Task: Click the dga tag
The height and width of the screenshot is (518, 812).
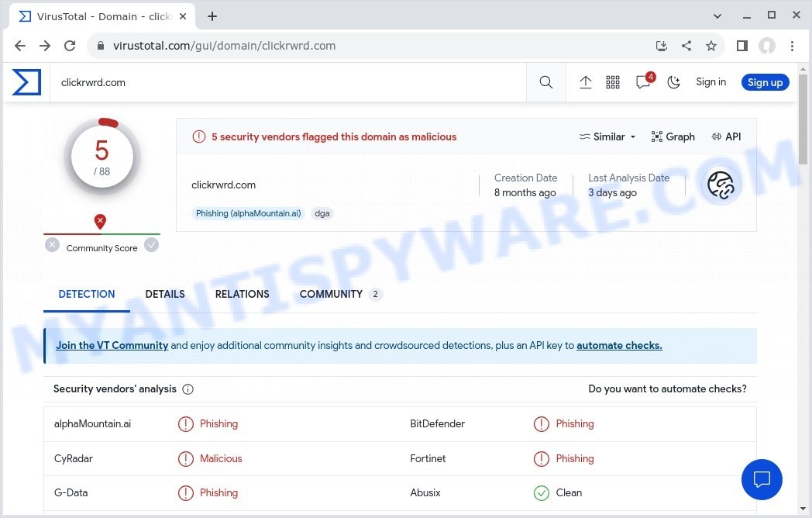Action: pos(322,213)
